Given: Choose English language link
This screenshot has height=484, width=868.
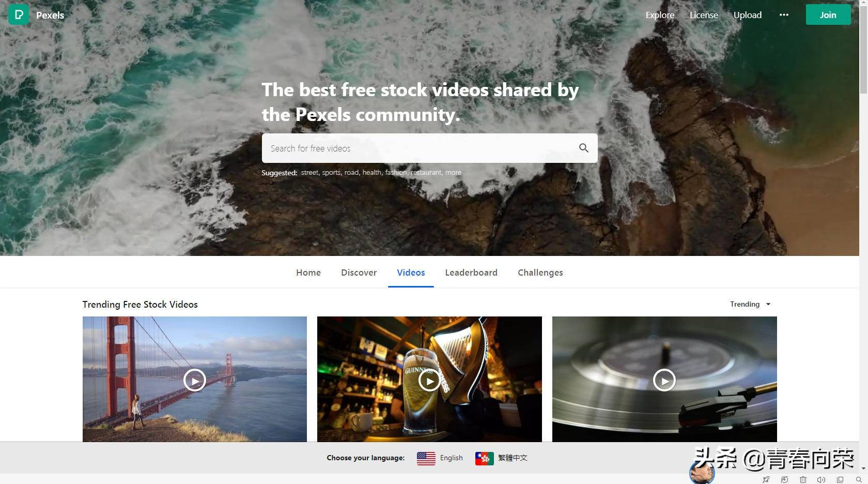Looking at the screenshot, I should [x=452, y=458].
